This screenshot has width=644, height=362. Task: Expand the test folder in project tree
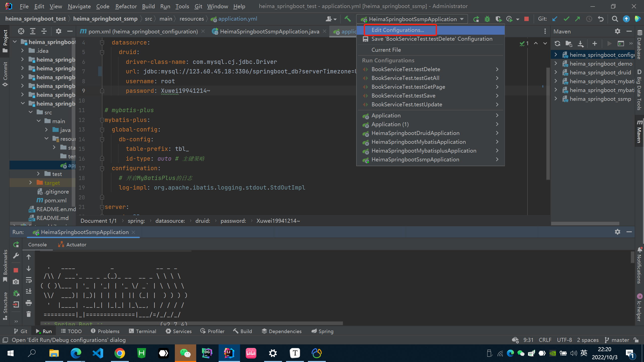38,174
